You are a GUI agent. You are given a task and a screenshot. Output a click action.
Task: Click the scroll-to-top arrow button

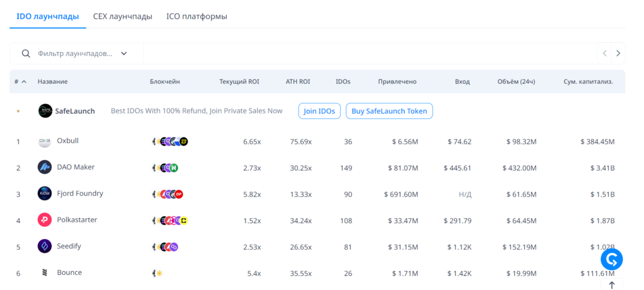click(611, 285)
